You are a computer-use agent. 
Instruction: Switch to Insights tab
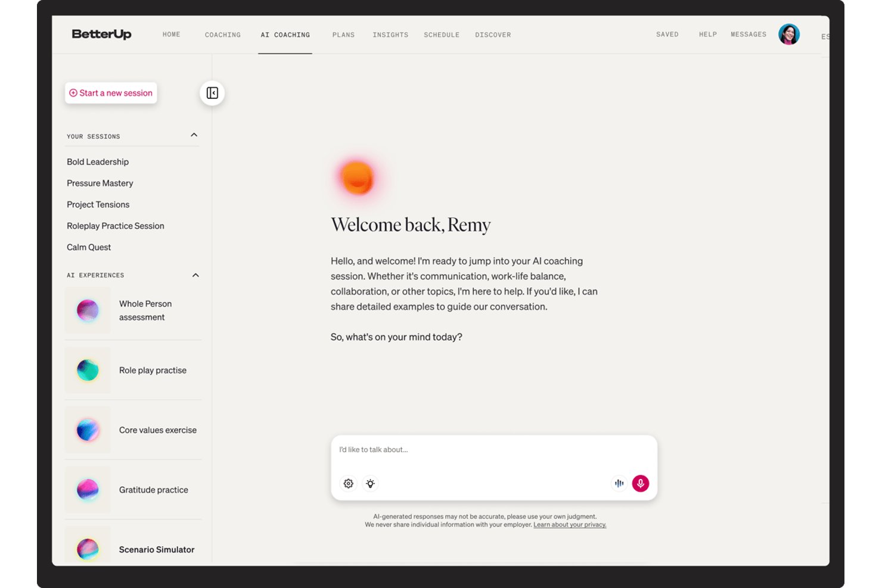[390, 35]
